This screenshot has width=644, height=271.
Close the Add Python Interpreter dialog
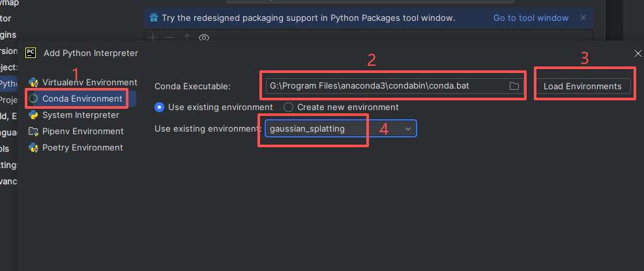[x=637, y=53]
